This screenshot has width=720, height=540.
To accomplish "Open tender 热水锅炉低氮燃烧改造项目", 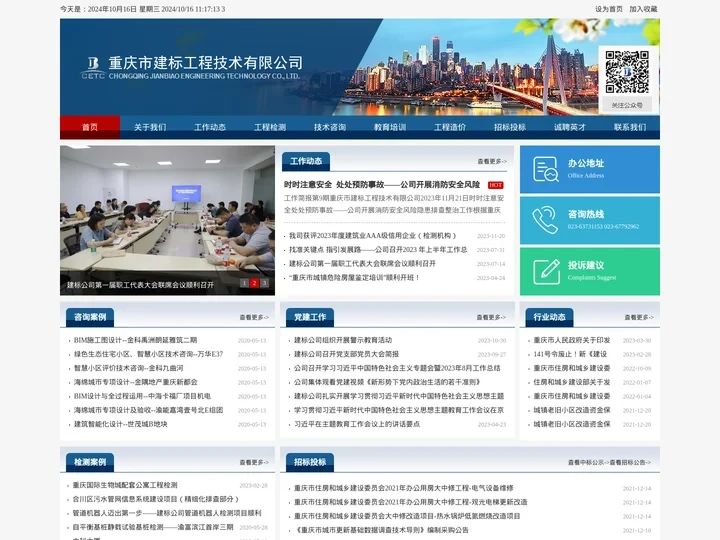I will click(407, 516).
